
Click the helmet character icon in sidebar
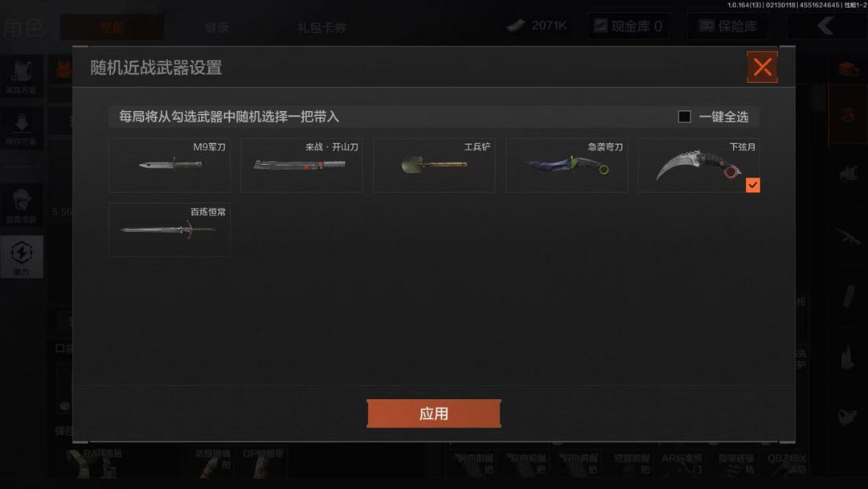pos(22,205)
